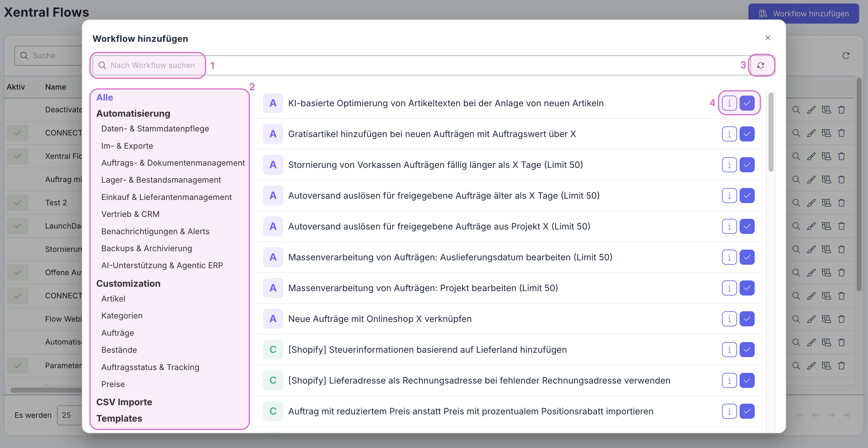Image resolution: width=868 pixels, height=448 pixels.
Task: Show info for Neue Aufträge mit Onlineshop X
Action: coord(729,319)
